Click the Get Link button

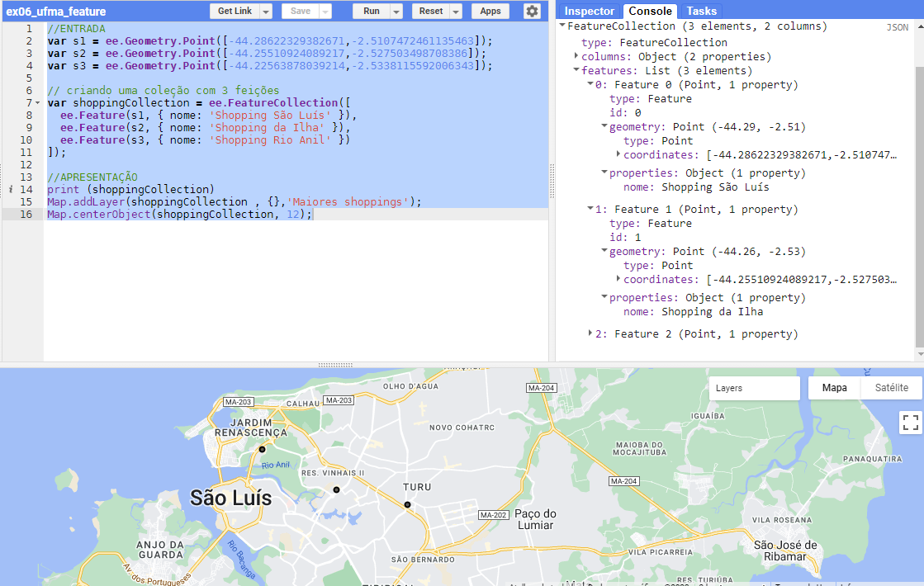(x=235, y=12)
